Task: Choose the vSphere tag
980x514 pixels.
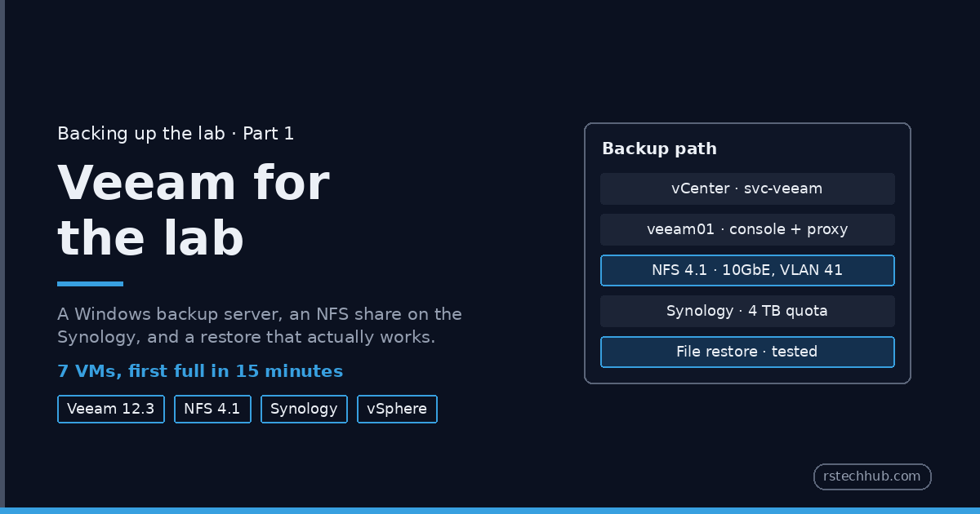Action: tap(397, 409)
